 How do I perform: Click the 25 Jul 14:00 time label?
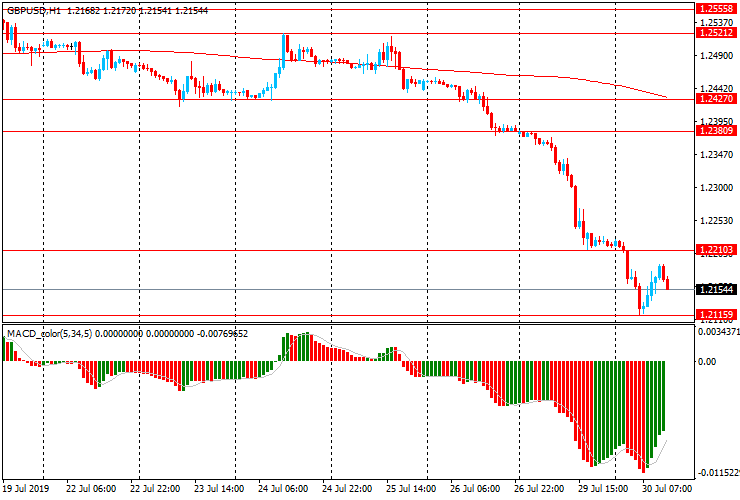(x=411, y=488)
